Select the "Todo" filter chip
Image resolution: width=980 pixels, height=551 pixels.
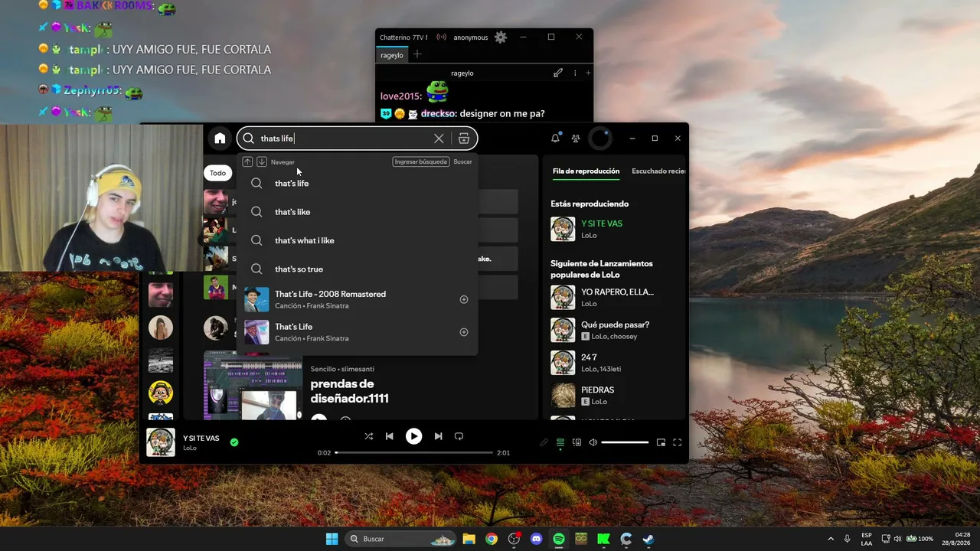[218, 173]
